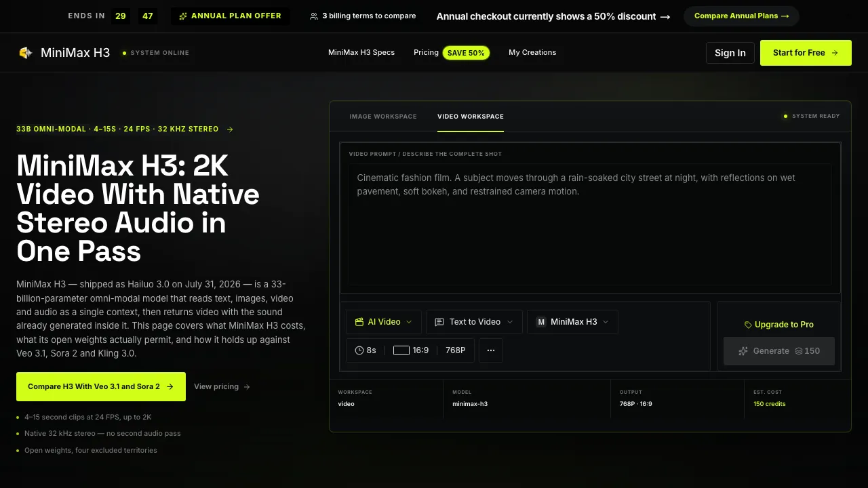This screenshot has height=488, width=868.
Task: Click the arrow icon after 32 KHZ STEREO
Action: pyautogui.click(x=230, y=129)
